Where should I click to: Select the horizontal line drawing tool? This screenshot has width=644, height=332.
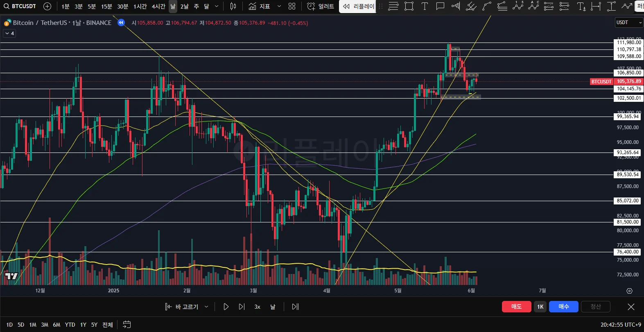pyautogui.click(x=393, y=6)
